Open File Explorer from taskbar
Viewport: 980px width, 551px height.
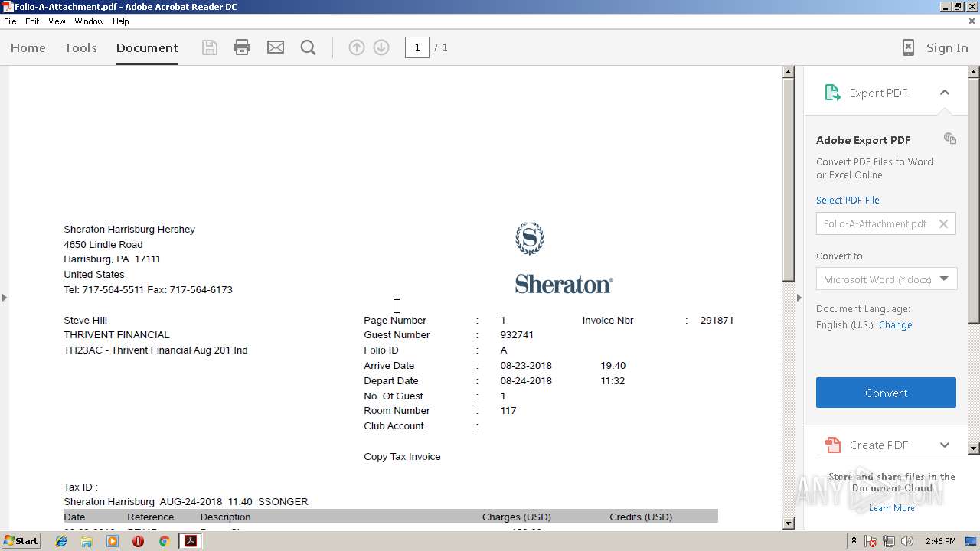(x=87, y=541)
